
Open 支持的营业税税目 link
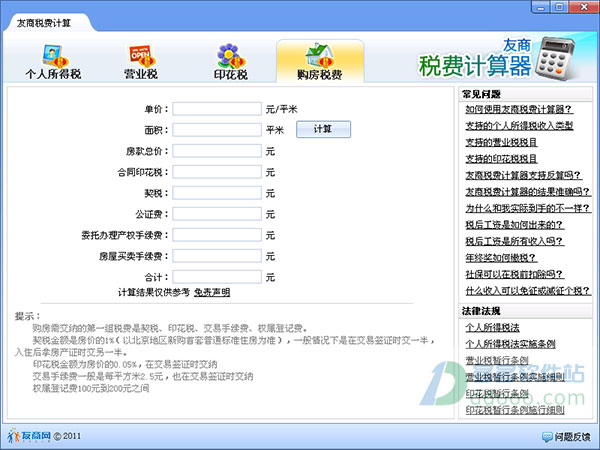click(501, 142)
